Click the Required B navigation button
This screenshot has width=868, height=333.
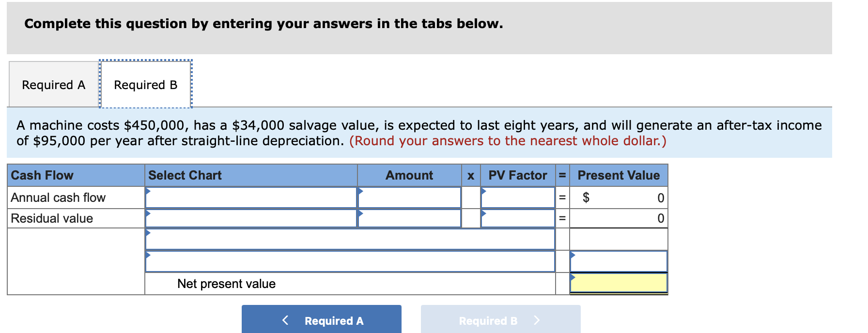500,319
